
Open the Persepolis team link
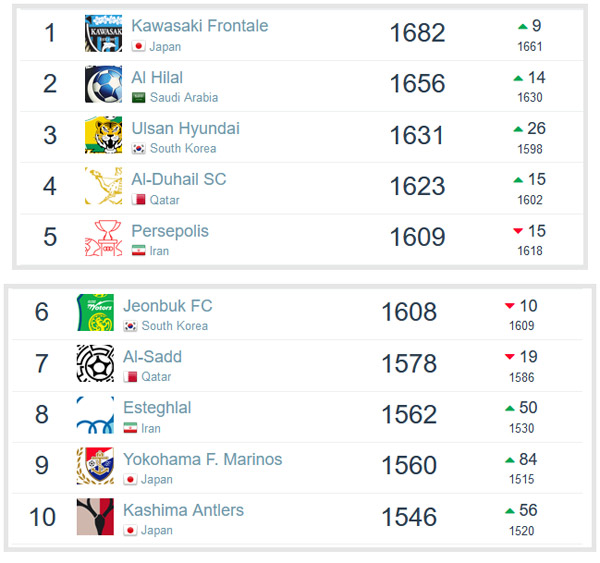tap(170, 230)
